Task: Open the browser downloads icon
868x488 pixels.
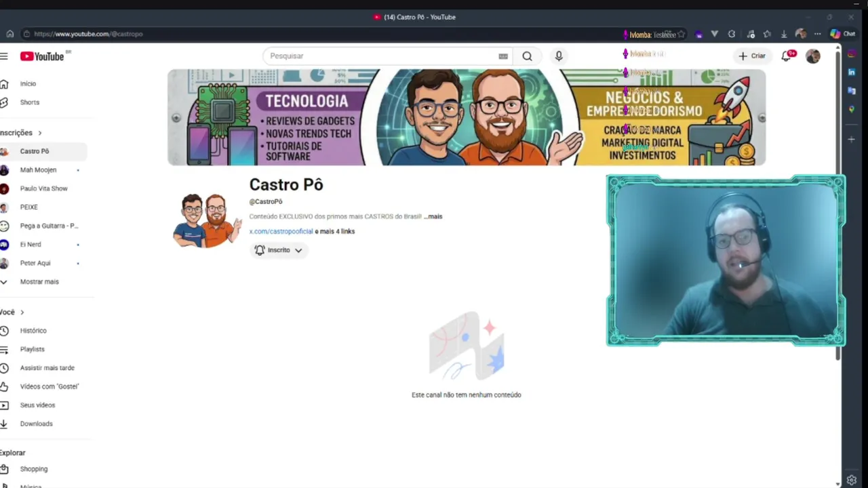Action: 784,34
